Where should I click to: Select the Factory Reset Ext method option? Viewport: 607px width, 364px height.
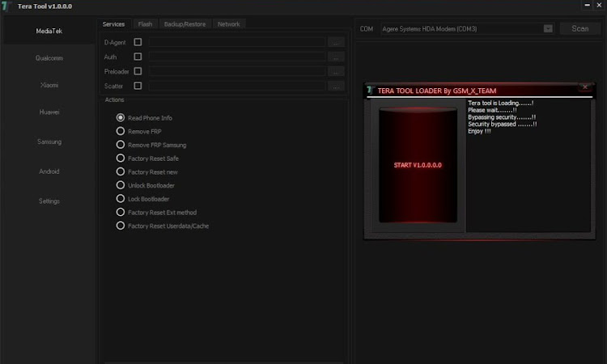(x=121, y=213)
